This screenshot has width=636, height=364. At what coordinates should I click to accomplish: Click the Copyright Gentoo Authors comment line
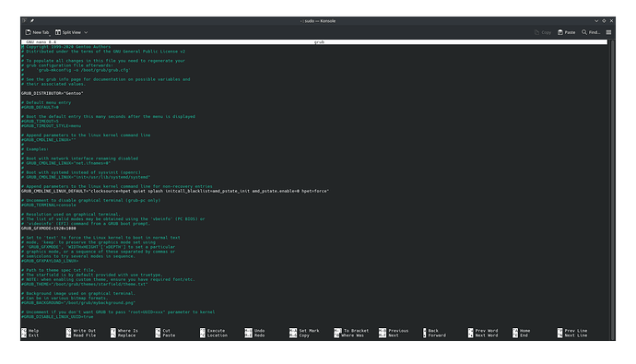tap(65, 47)
